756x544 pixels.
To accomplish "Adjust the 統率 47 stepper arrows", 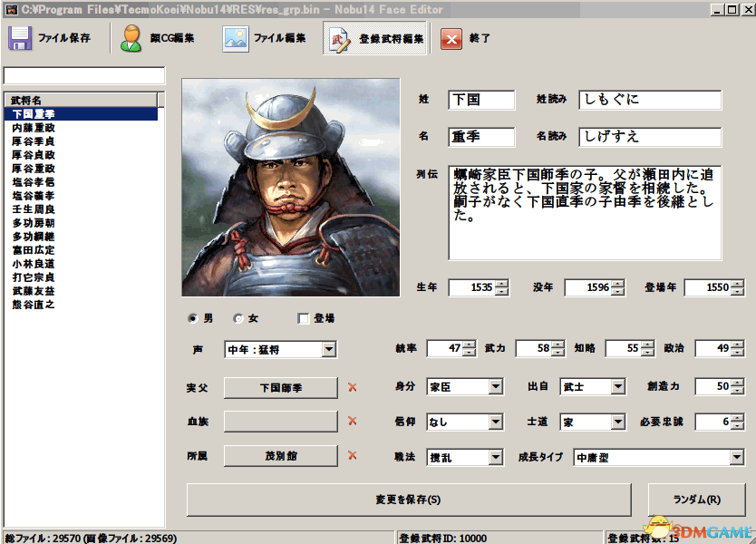I will click(x=470, y=348).
